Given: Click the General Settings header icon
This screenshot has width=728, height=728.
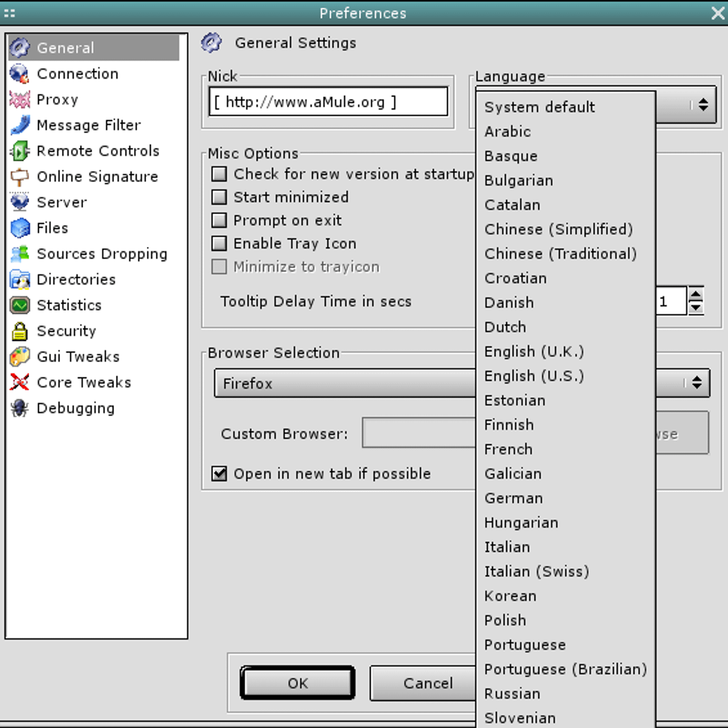Looking at the screenshot, I should (211, 42).
